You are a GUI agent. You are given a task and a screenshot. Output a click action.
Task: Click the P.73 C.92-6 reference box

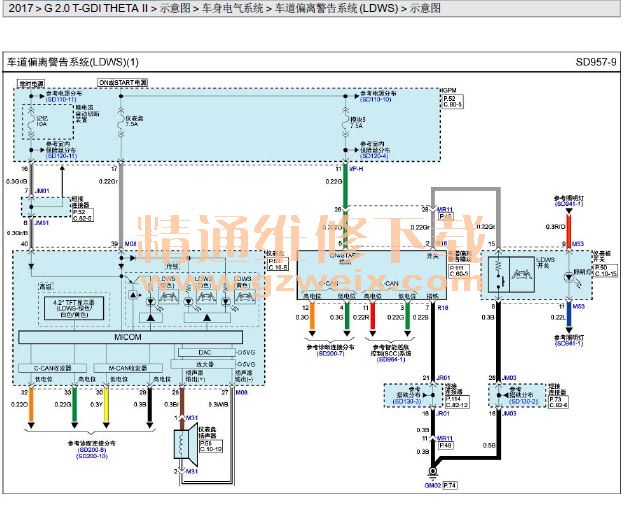click(558, 402)
